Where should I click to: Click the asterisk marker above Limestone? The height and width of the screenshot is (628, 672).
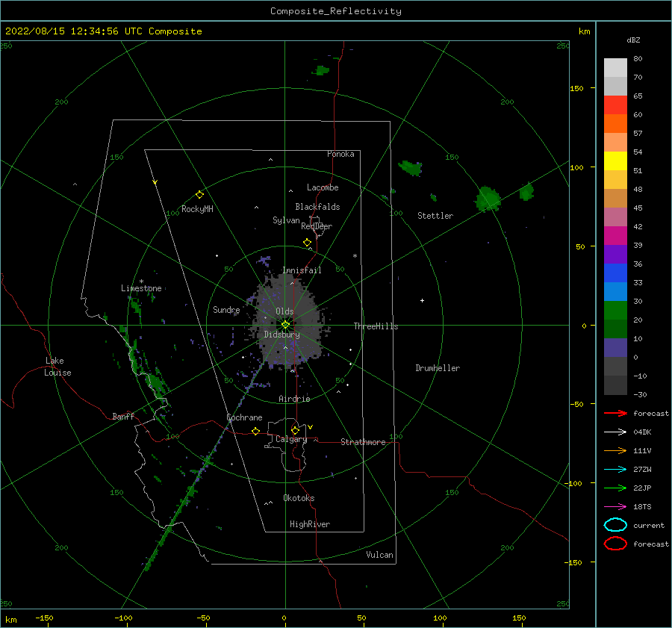point(141,282)
